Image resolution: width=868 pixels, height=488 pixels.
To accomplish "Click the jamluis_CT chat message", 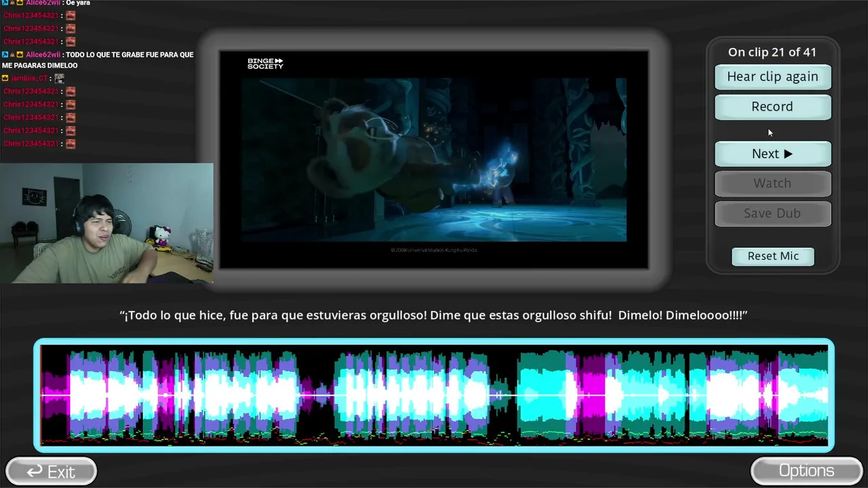I will [x=33, y=78].
